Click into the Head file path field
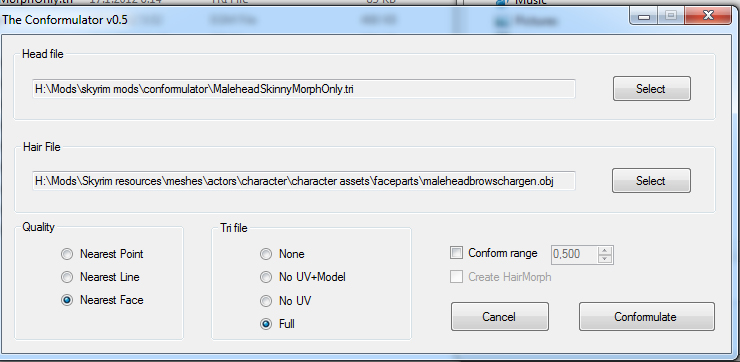The image size is (740, 362). [x=303, y=89]
